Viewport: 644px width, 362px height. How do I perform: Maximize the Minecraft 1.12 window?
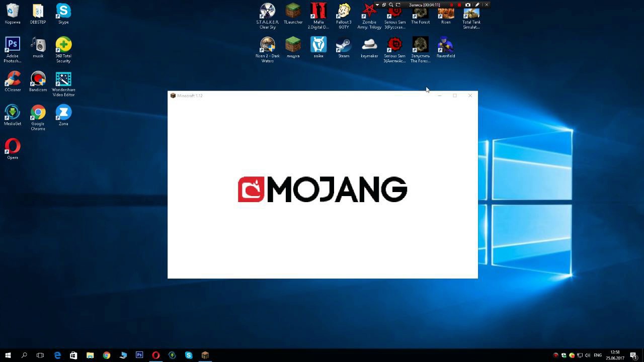point(455,96)
